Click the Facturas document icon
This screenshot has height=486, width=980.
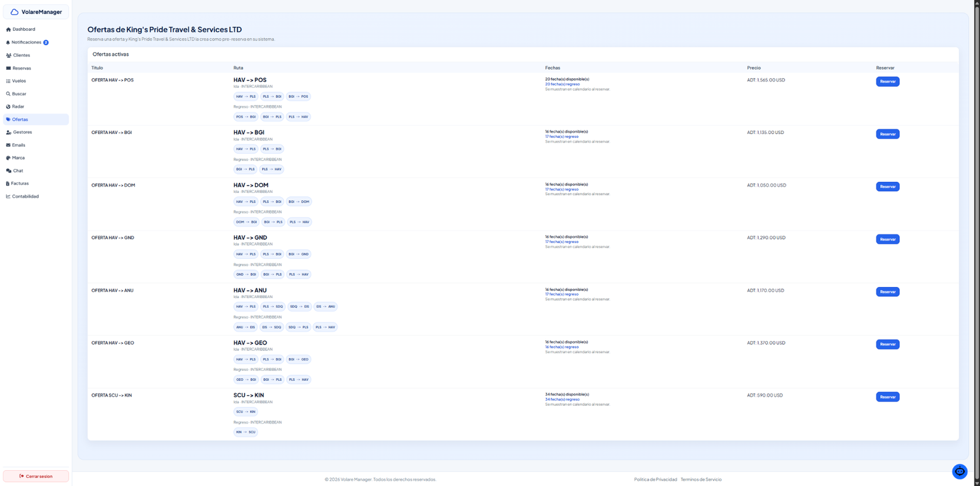pyautogui.click(x=7, y=184)
